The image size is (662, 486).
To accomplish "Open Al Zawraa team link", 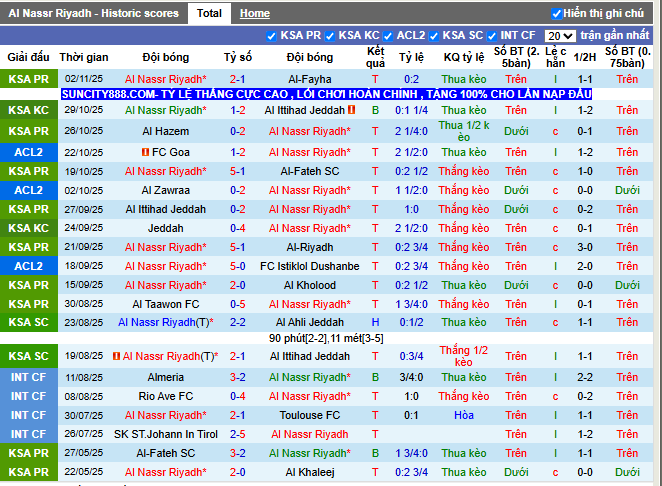I will tap(166, 190).
